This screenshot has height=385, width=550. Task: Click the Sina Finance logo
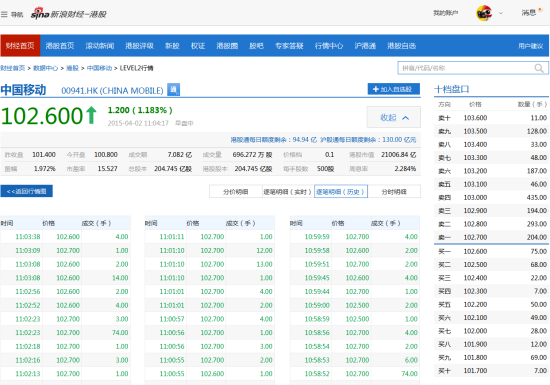click(68, 14)
